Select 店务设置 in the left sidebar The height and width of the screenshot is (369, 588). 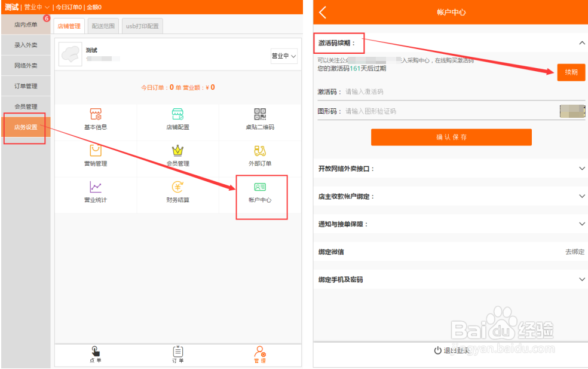click(x=24, y=128)
